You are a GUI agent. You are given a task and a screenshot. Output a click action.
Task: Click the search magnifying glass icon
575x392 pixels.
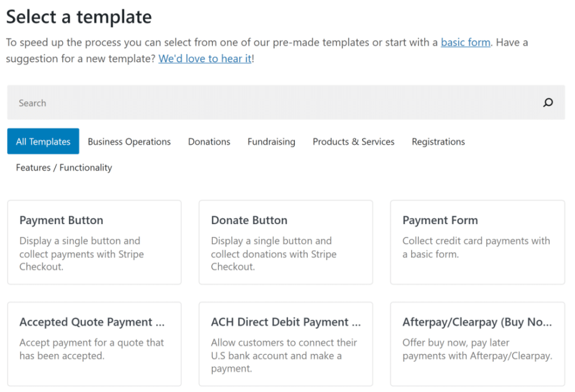[547, 103]
